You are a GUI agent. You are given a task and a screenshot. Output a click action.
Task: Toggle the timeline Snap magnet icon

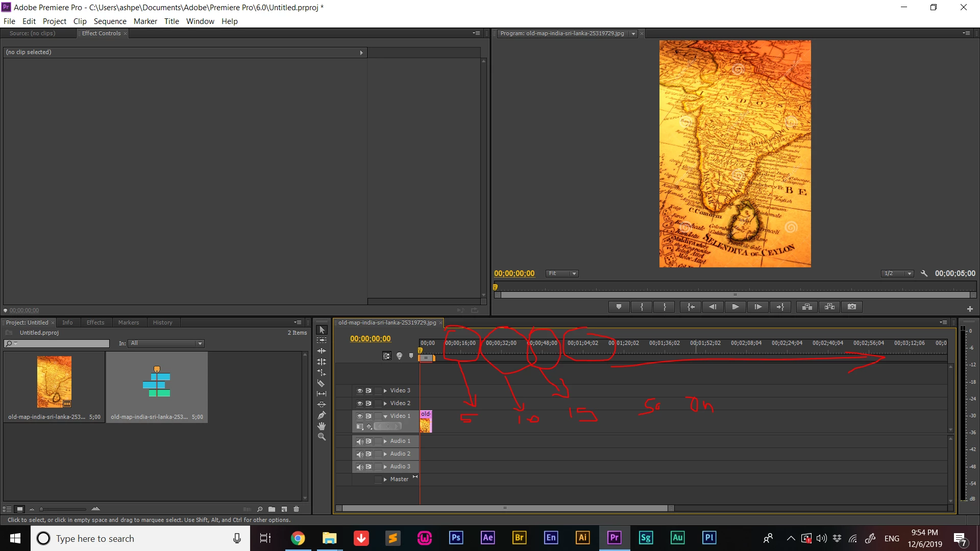click(x=387, y=356)
